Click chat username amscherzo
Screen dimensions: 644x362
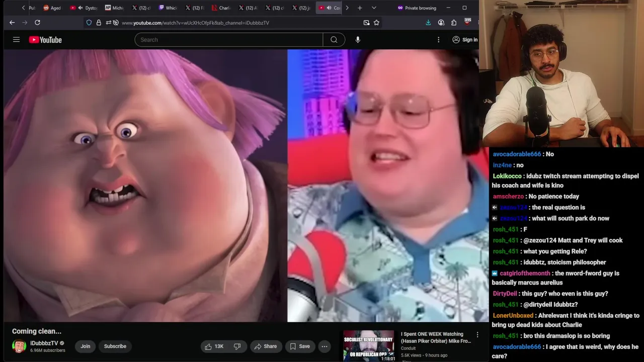508,197
